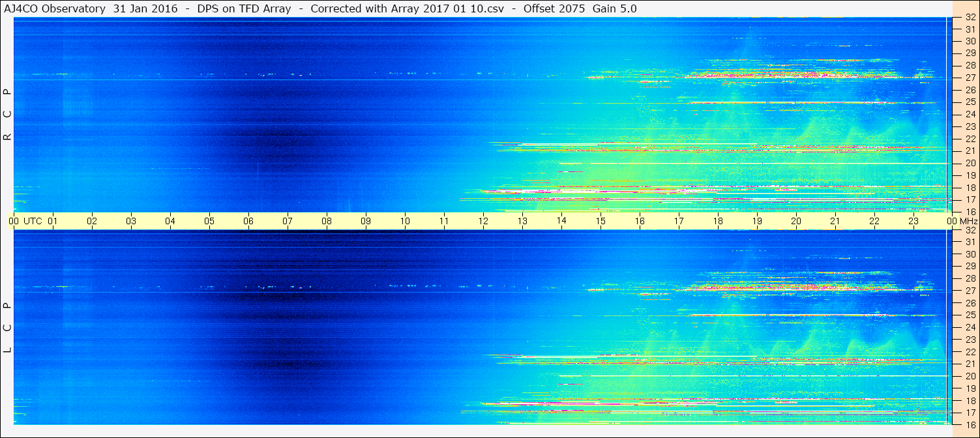Click the LCP label beside lower spectrogram
980x438 pixels.
point(8,328)
